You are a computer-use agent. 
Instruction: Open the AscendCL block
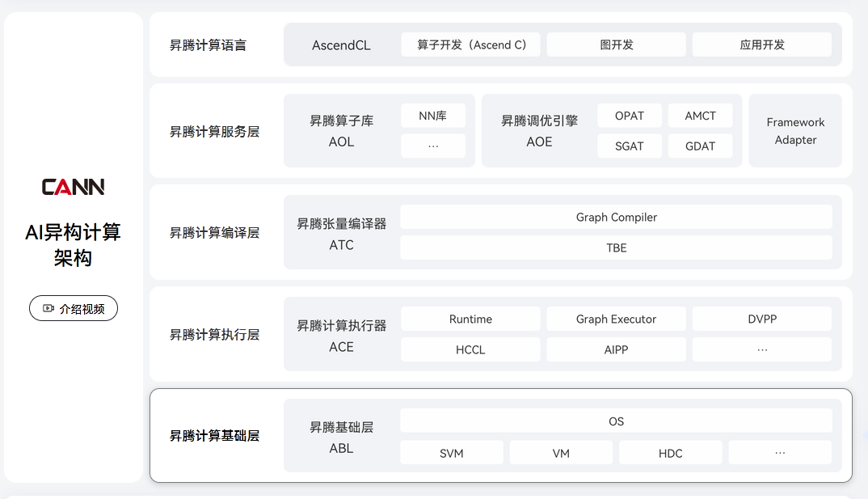pyautogui.click(x=341, y=44)
